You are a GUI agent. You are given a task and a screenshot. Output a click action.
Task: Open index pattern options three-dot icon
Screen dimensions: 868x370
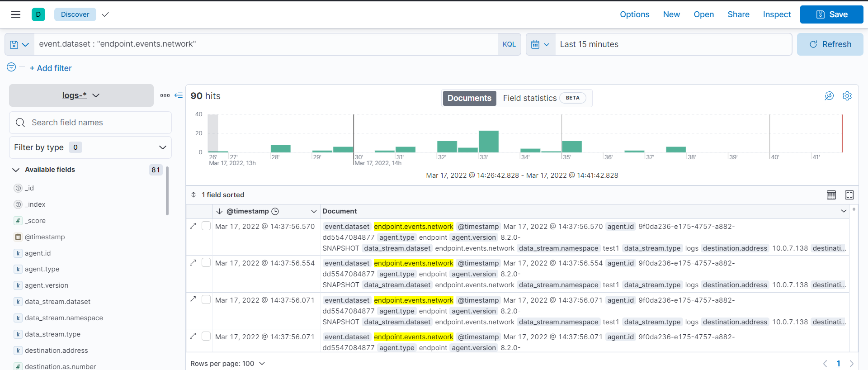(x=165, y=95)
